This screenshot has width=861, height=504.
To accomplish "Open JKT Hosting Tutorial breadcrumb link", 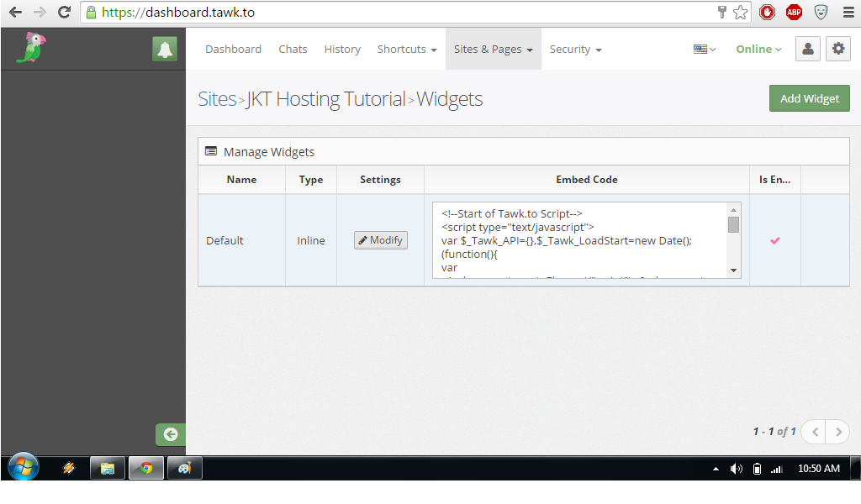I will 325,99.
